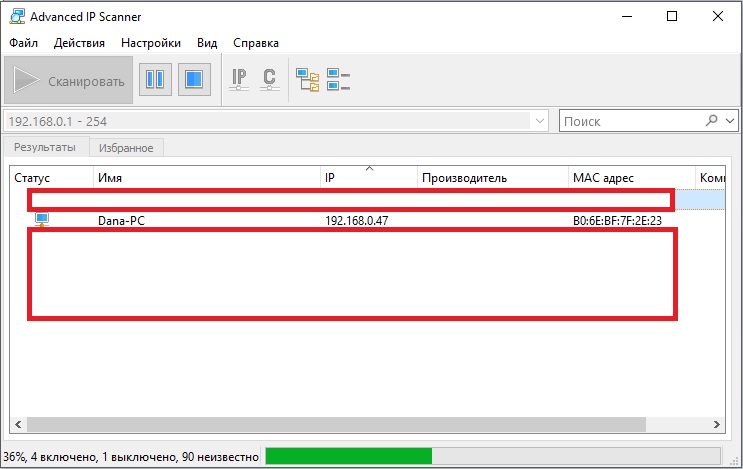743x469 pixels.
Task: Close the Advanced IP Scanner window
Action: pyautogui.click(x=717, y=17)
